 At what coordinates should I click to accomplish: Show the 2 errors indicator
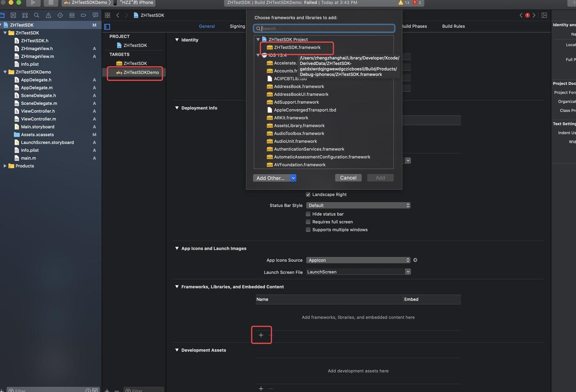pos(417,2)
